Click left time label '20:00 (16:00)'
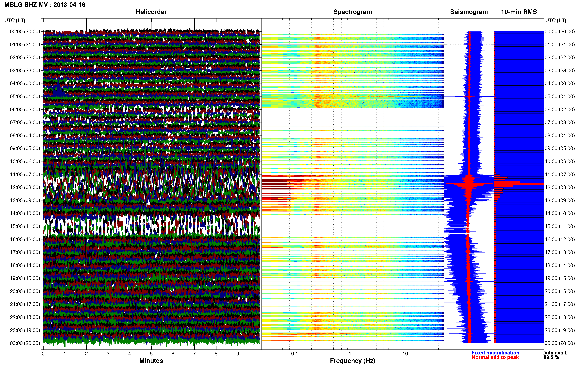 click(x=25, y=291)
